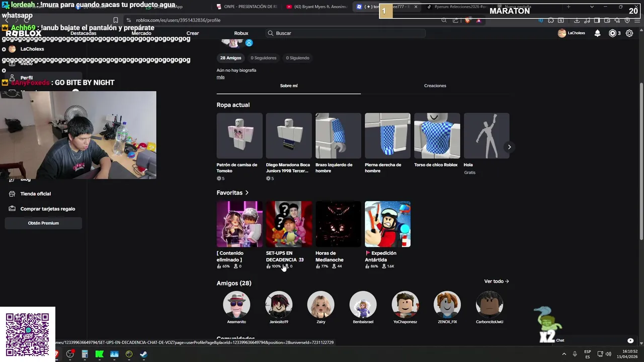Image resolution: width=644 pixels, height=362 pixels.
Task: Open a new browser tab with plus button
Action: click(569, 7)
